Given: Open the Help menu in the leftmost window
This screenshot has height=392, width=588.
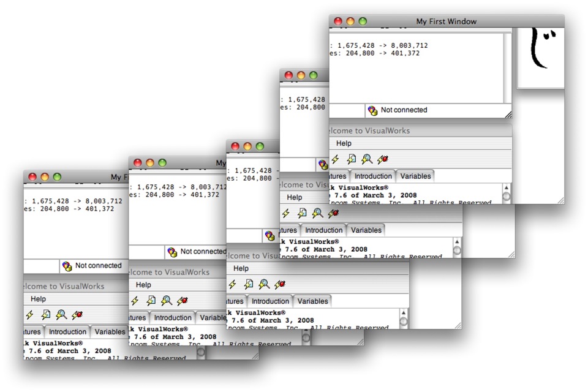Looking at the screenshot, I should tap(38, 299).
